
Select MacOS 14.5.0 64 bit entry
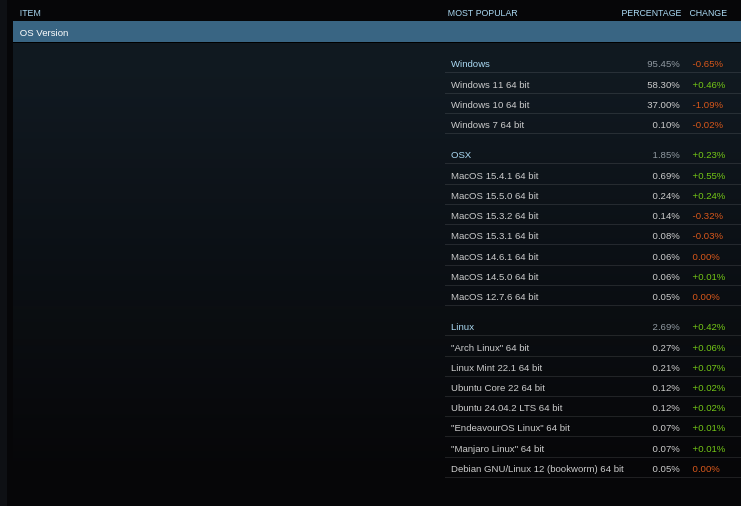click(593, 276)
